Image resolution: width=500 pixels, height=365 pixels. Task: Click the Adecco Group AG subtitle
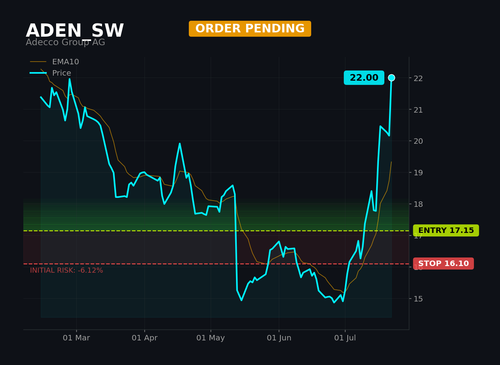pyautogui.click(x=65, y=42)
